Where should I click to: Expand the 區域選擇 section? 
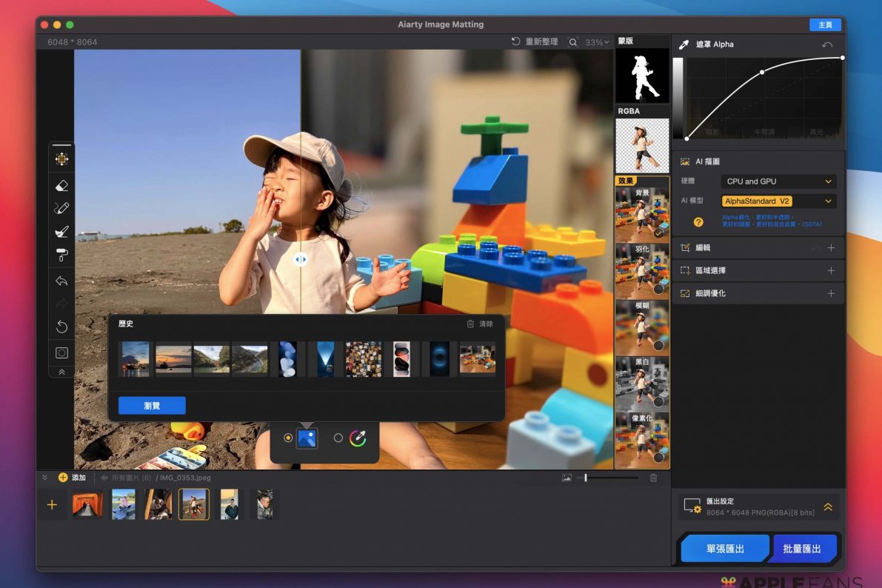point(831,271)
